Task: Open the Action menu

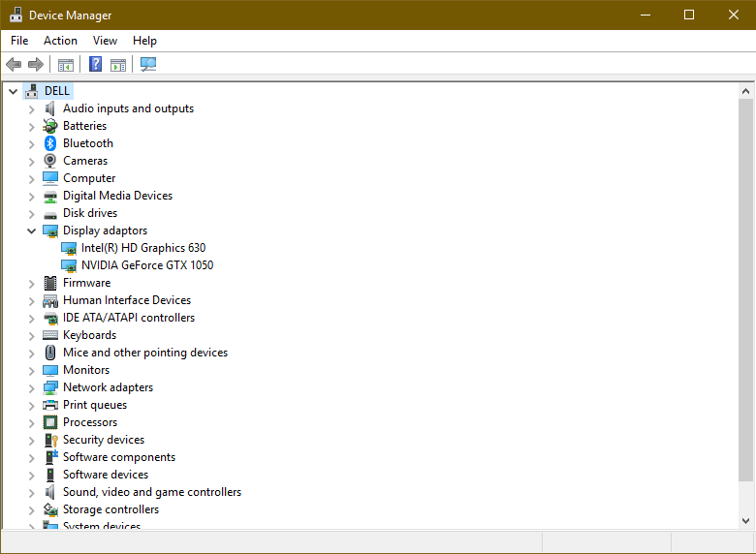Action: (60, 41)
